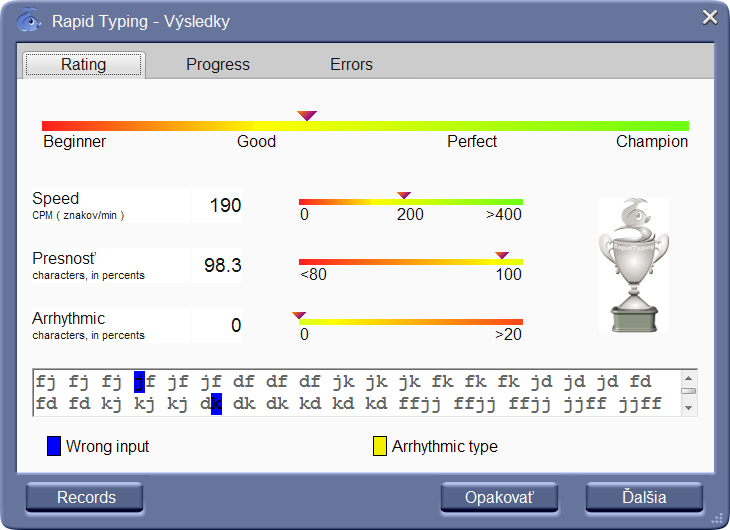The height and width of the screenshot is (530, 730).
Task: Click the scroll down arrow of text box
Action: tap(689, 408)
